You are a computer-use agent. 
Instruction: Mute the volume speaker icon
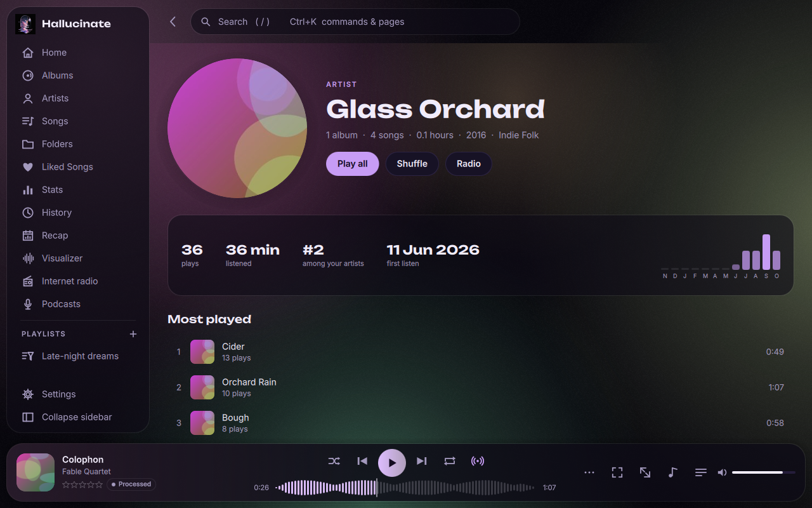pyautogui.click(x=722, y=472)
